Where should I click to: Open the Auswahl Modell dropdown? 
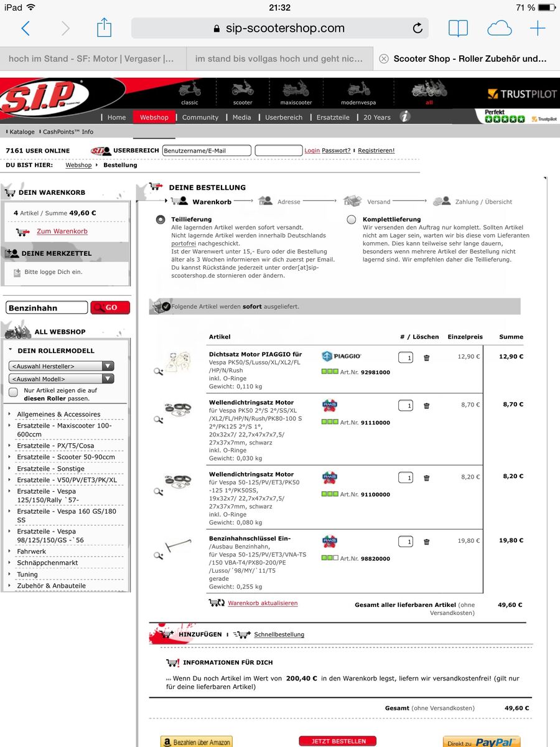coord(61,378)
